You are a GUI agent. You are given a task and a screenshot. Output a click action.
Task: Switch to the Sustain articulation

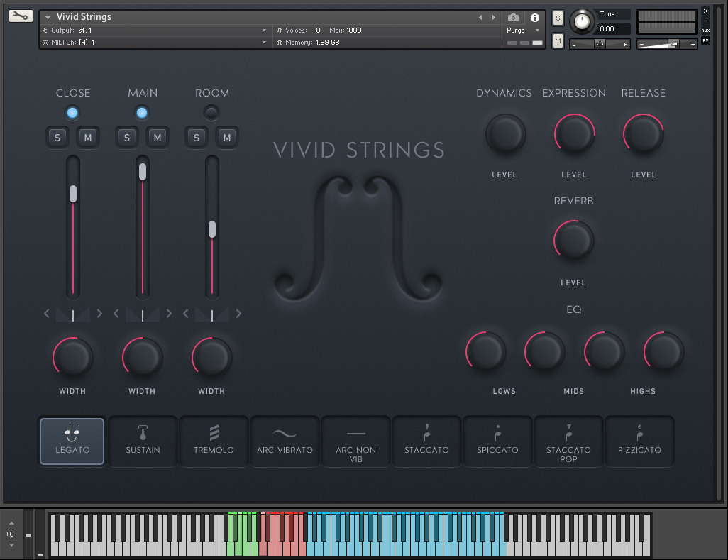point(143,441)
